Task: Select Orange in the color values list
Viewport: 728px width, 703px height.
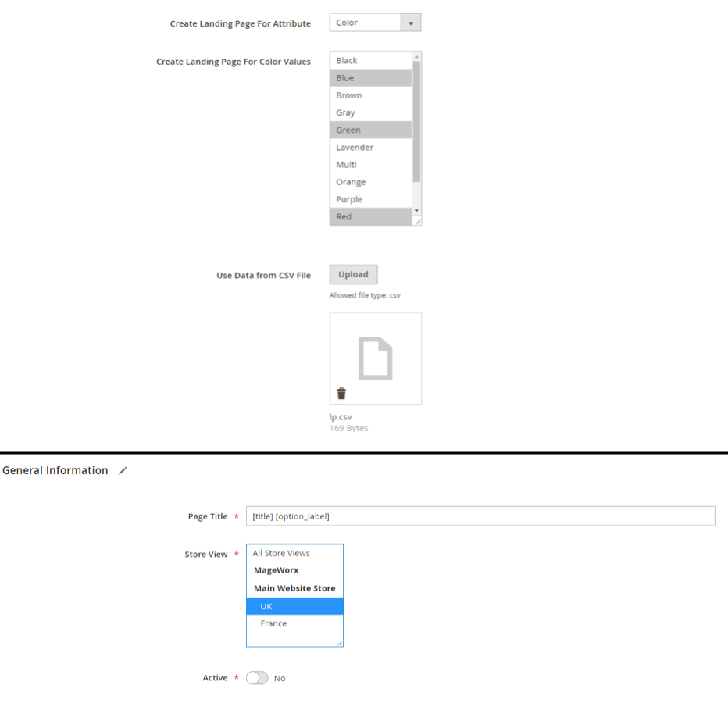Action: point(370,182)
